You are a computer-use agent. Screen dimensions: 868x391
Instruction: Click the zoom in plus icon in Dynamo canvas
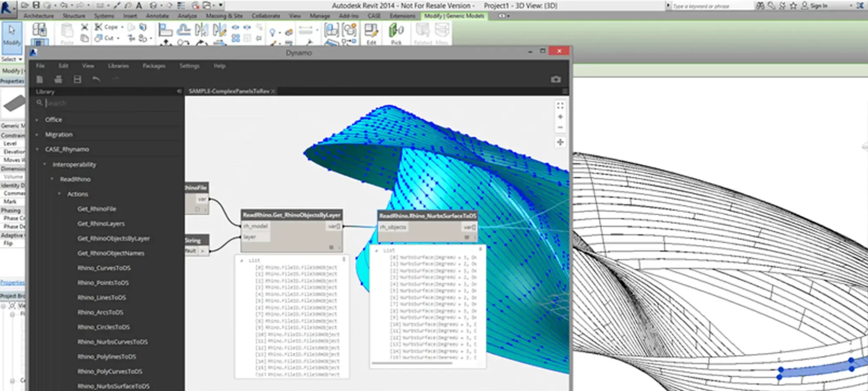(x=560, y=117)
